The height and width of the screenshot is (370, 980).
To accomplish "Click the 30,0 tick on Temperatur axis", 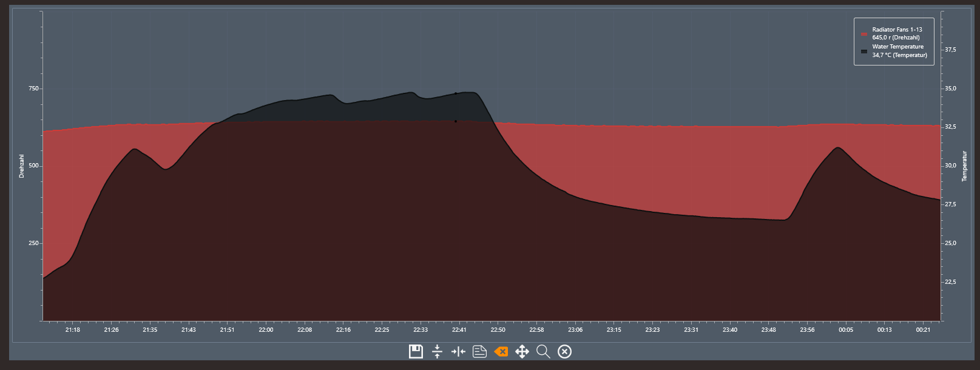I will pos(950,166).
